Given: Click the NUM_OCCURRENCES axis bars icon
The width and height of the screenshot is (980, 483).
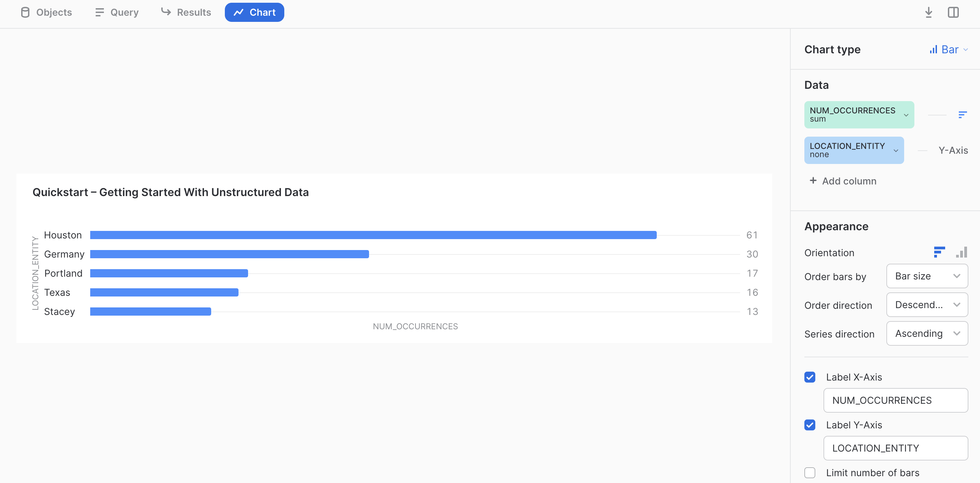Looking at the screenshot, I should coord(962,114).
